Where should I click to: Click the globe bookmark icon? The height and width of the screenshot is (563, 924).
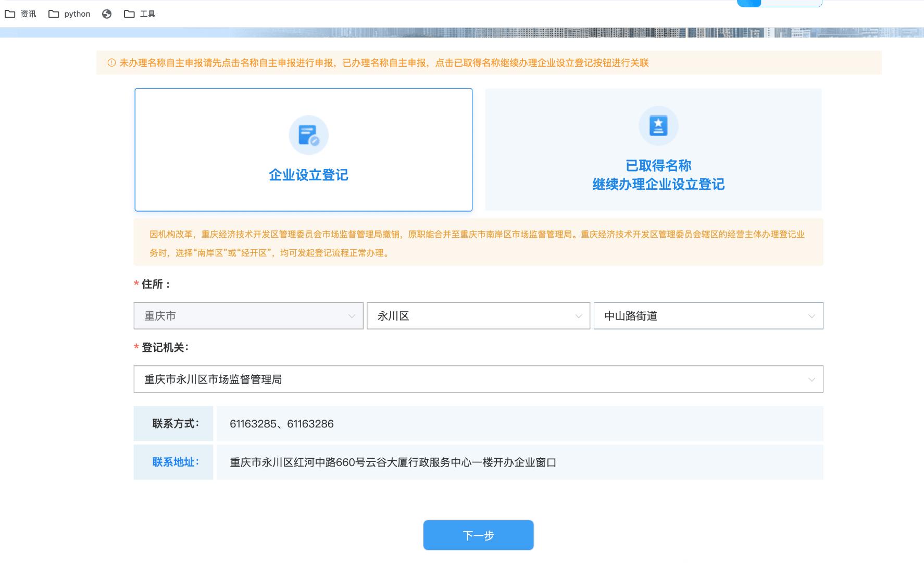tap(107, 14)
